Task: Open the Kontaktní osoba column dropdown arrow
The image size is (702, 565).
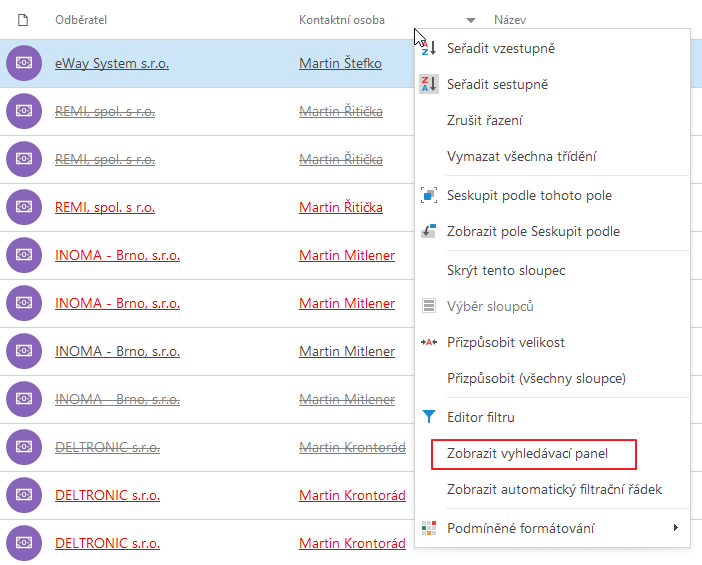Action: pyautogui.click(x=471, y=20)
